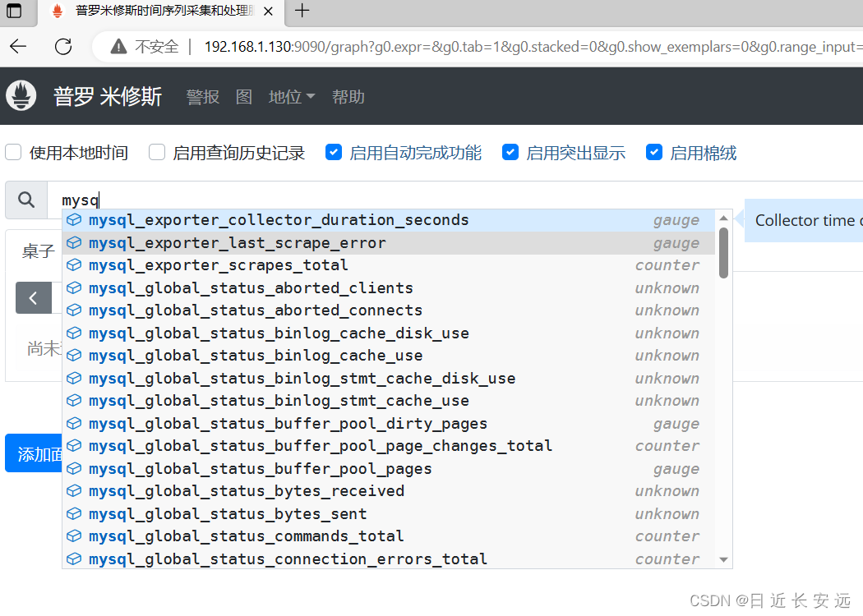This screenshot has width=863, height=616.
Task: Click the cube icon beside mysql_global_status_binlog_cache_use
Action: tap(74, 356)
